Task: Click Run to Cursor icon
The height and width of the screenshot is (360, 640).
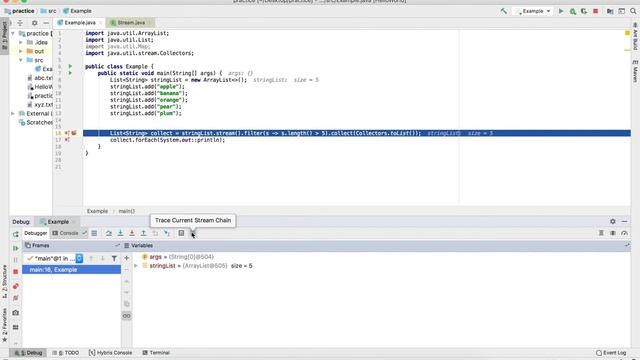Action: click(x=167, y=233)
